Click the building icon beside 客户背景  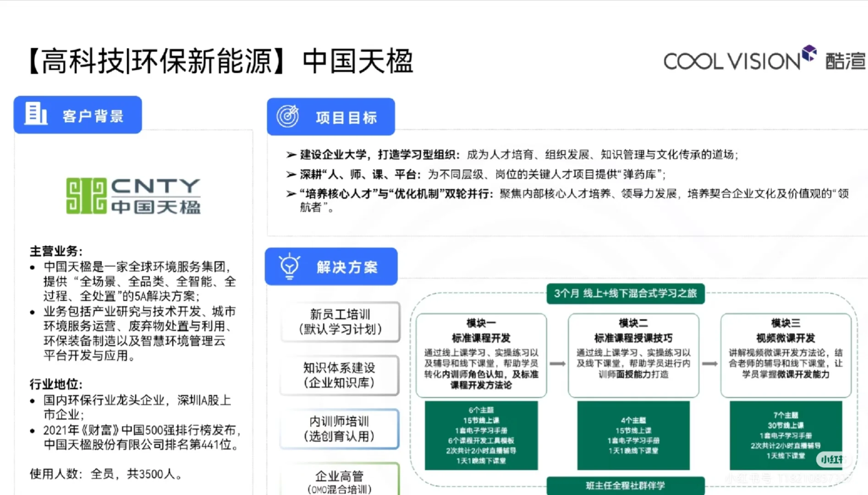pyautogui.click(x=36, y=114)
